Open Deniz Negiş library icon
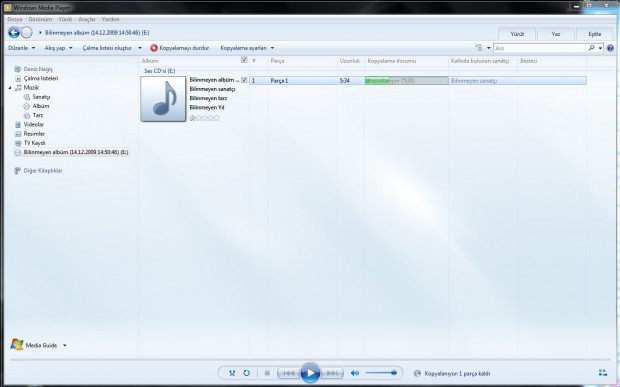 (x=17, y=69)
